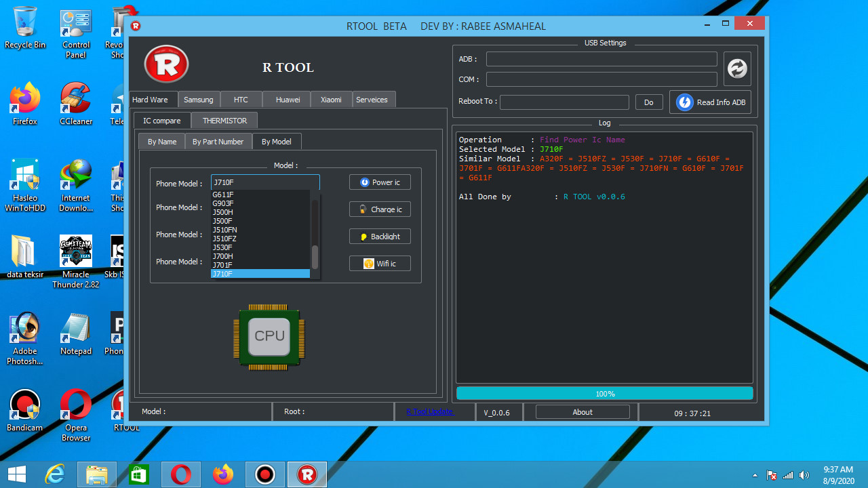Open Notepad desktop shortcut
Viewport: 868px width, 488px height.
tap(76, 333)
